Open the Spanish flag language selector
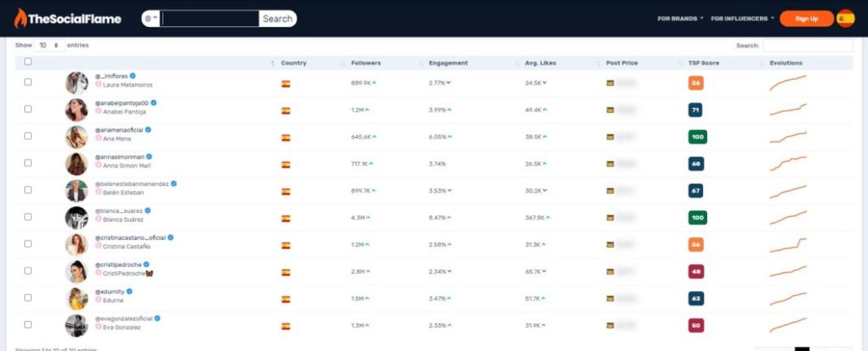Viewport: 868px width, 351px height. coord(845,18)
